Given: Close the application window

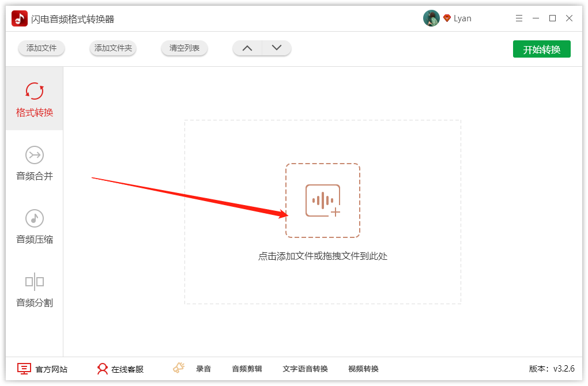Looking at the screenshot, I should point(569,18).
